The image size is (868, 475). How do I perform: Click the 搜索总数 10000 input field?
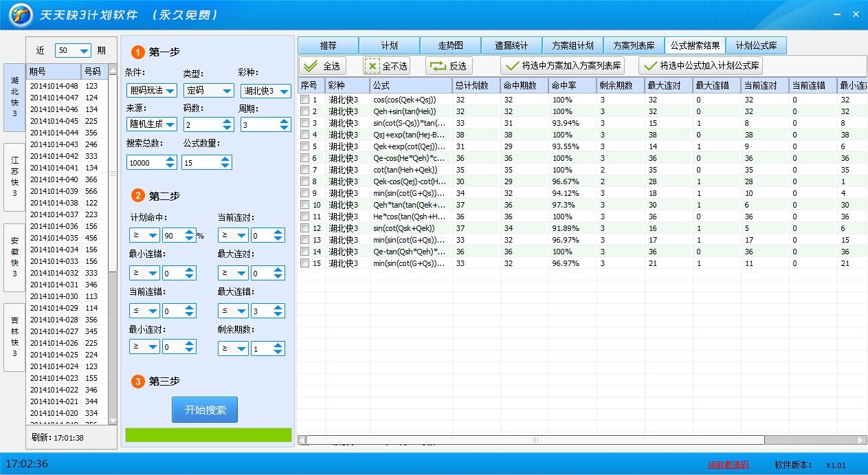click(146, 163)
